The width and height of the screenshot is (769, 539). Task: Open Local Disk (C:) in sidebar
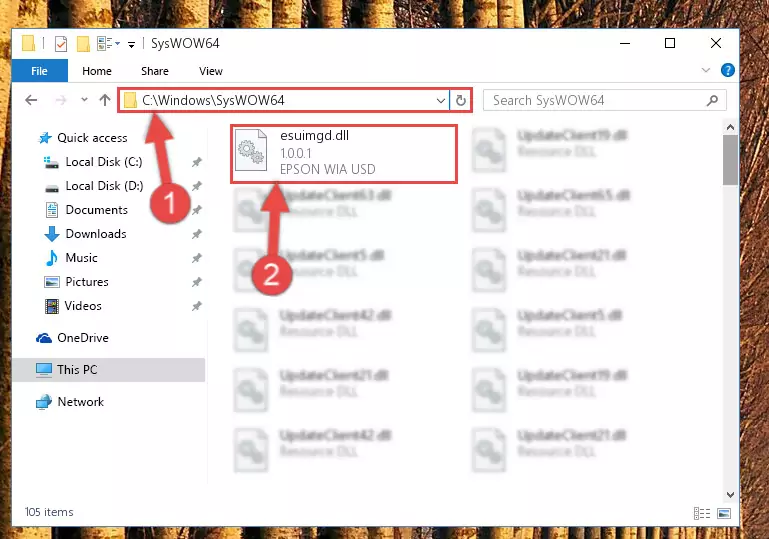(103, 162)
